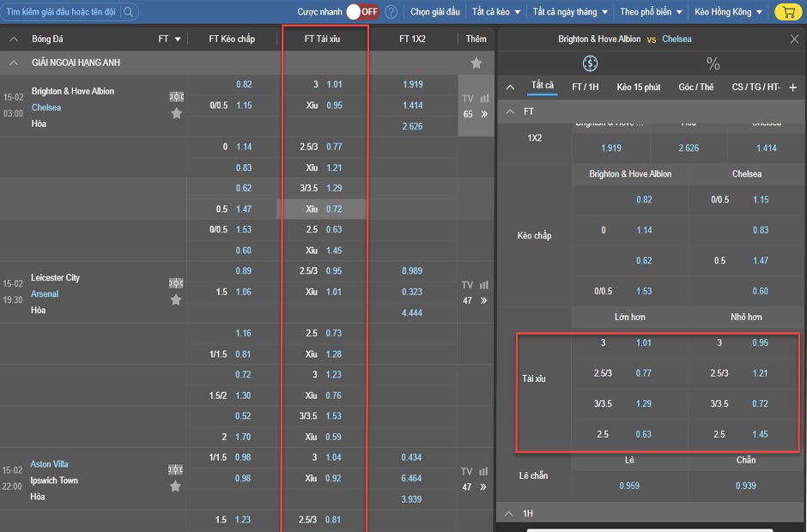The image size is (807, 532).
Task: Open field view icon for Aston Villa match
Action: [175, 469]
